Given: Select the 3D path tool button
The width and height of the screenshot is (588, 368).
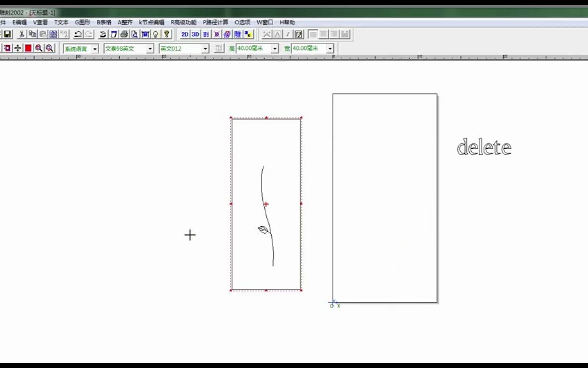Looking at the screenshot, I should coord(195,34).
